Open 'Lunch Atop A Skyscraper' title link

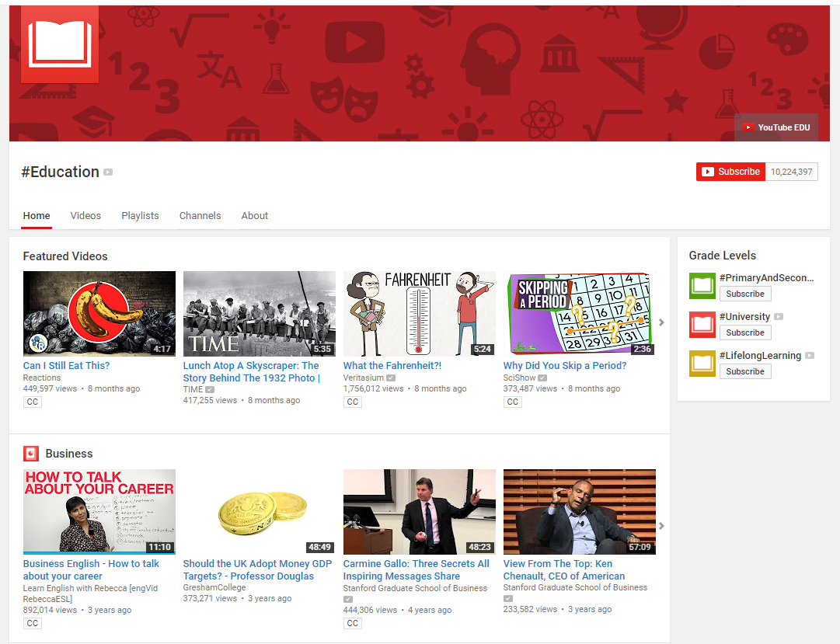(252, 371)
